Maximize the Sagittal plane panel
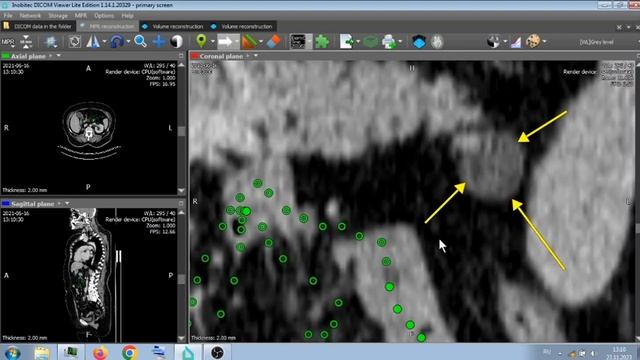640x360 pixels. (181, 203)
